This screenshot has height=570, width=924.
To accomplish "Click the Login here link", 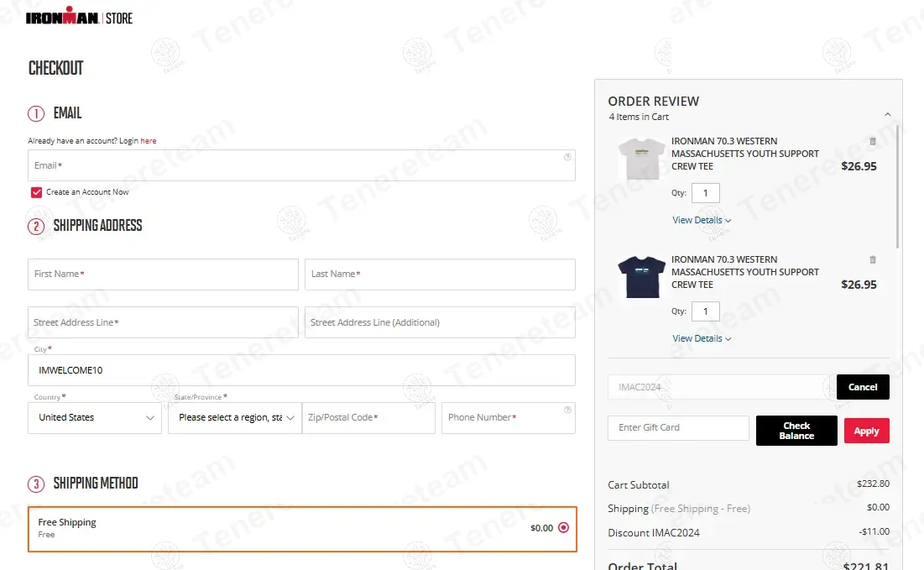I will pos(149,141).
